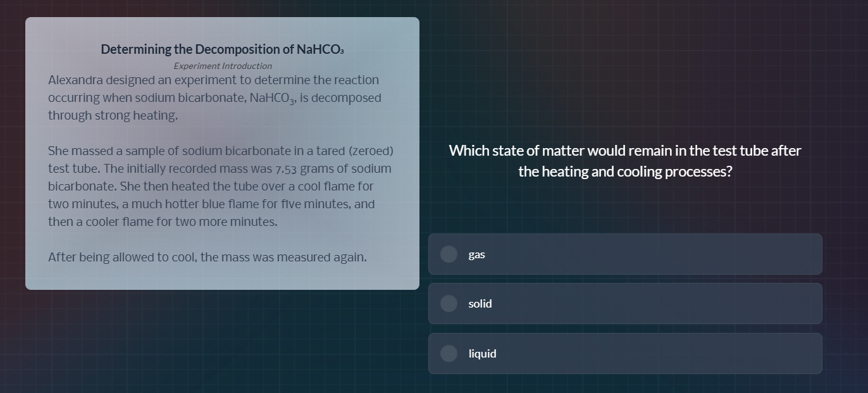Click the 'Experiment Introduction' subtitle
The height and width of the screenshot is (393, 868).
coord(223,66)
